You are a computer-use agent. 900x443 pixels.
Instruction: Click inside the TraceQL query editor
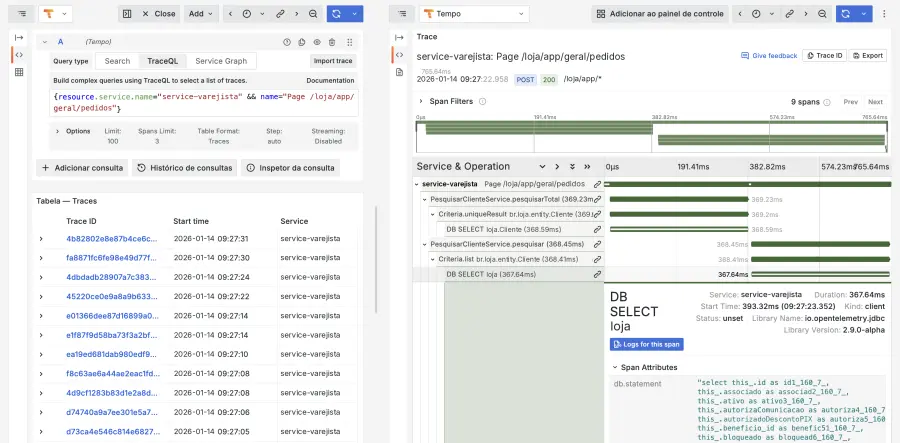tap(204, 103)
